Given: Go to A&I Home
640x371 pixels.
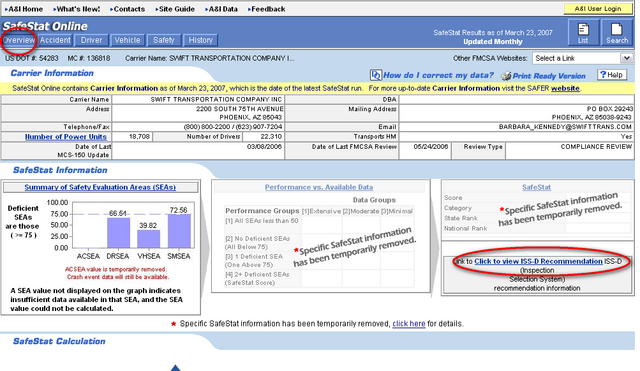Looking at the screenshot, I should [24, 9].
